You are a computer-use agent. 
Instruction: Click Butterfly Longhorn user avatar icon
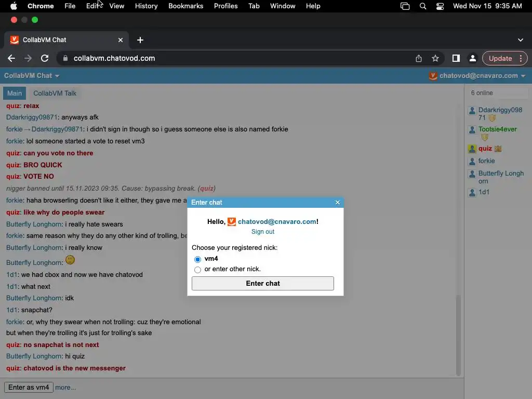point(472,174)
